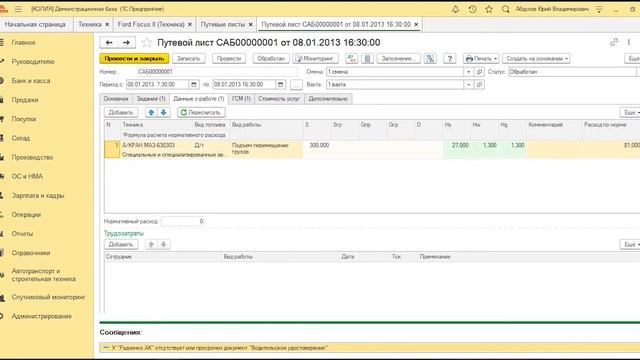Add document to favorites with star outline

(147, 42)
